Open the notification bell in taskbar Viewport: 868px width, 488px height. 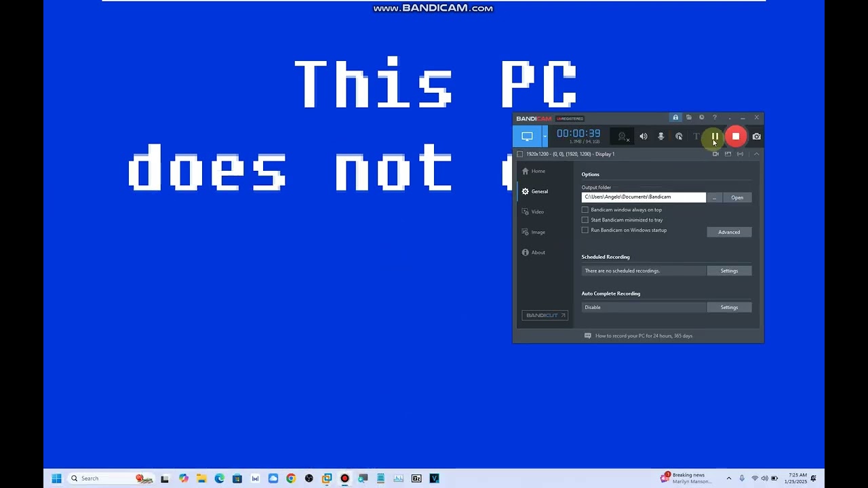point(813,479)
